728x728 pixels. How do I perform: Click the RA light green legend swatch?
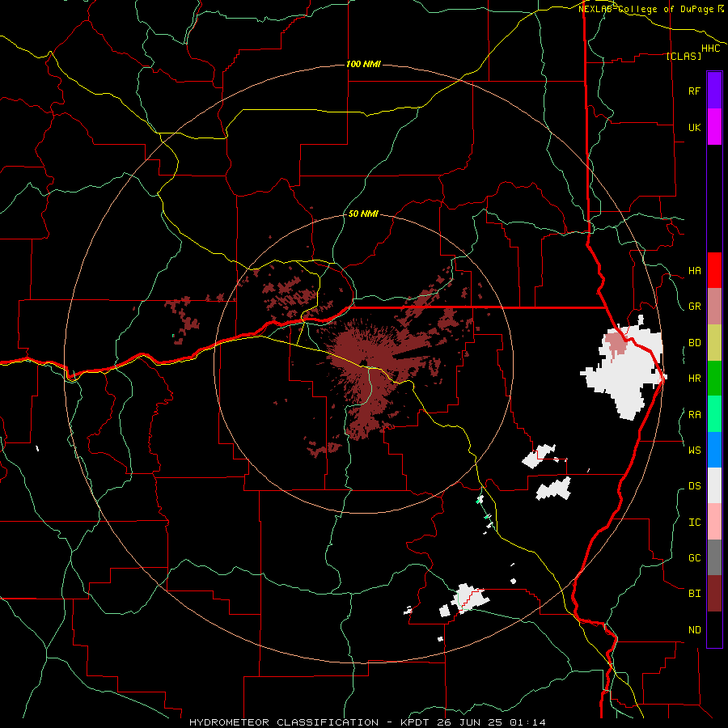pyautogui.click(x=714, y=414)
